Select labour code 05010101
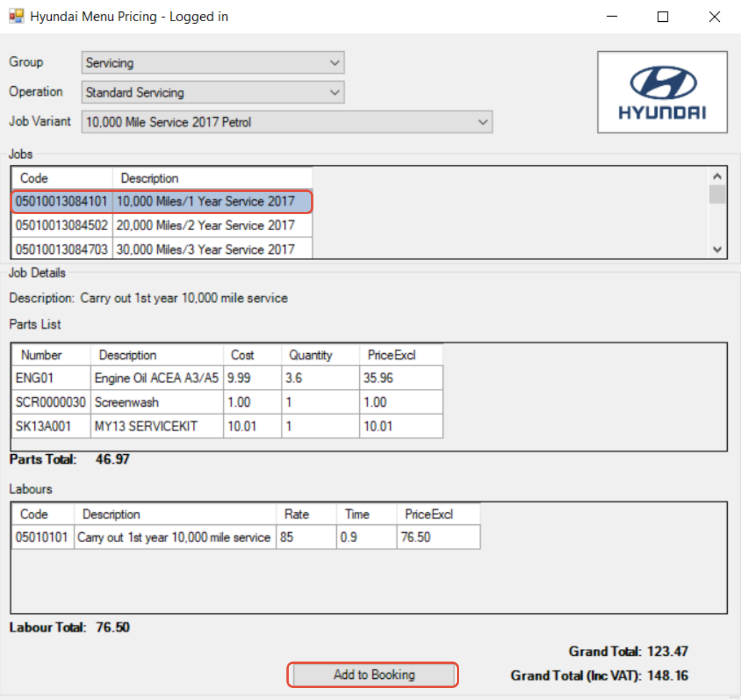741x700 pixels. coord(42,537)
